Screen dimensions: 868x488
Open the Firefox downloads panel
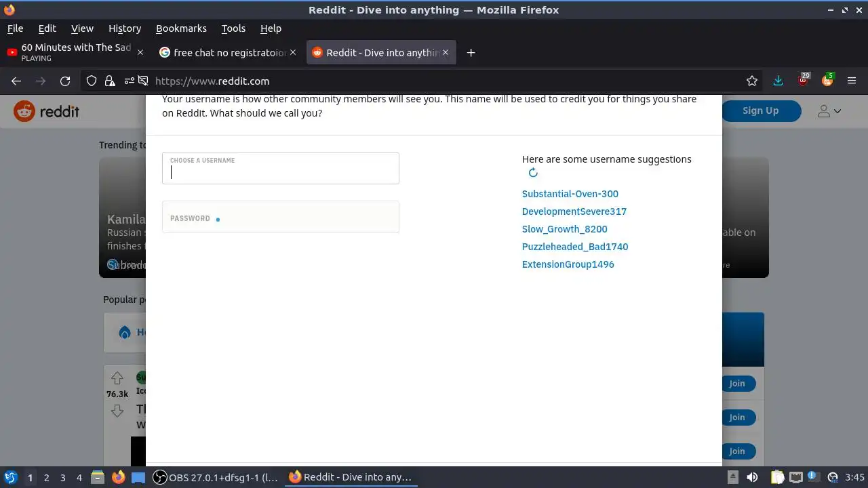(x=778, y=81)
